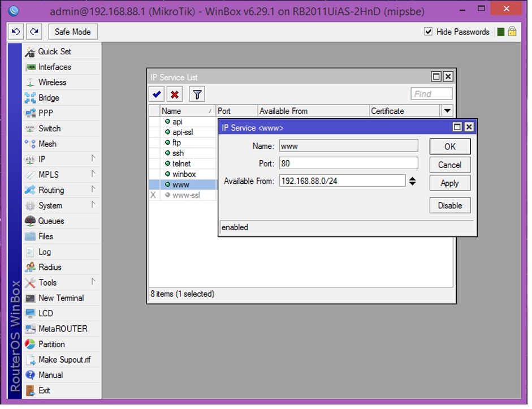Sort services by Name column header
This screenshot has width=532, height=409.
point(188,111)
